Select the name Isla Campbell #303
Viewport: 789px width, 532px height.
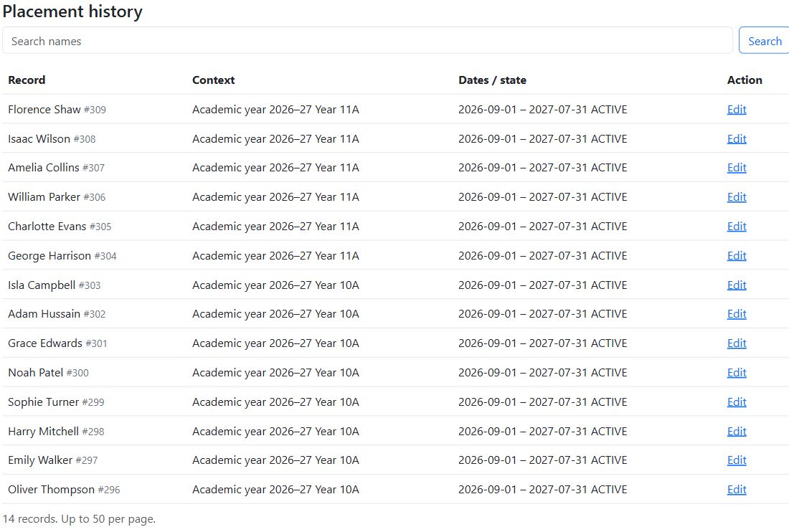point(55,285)
